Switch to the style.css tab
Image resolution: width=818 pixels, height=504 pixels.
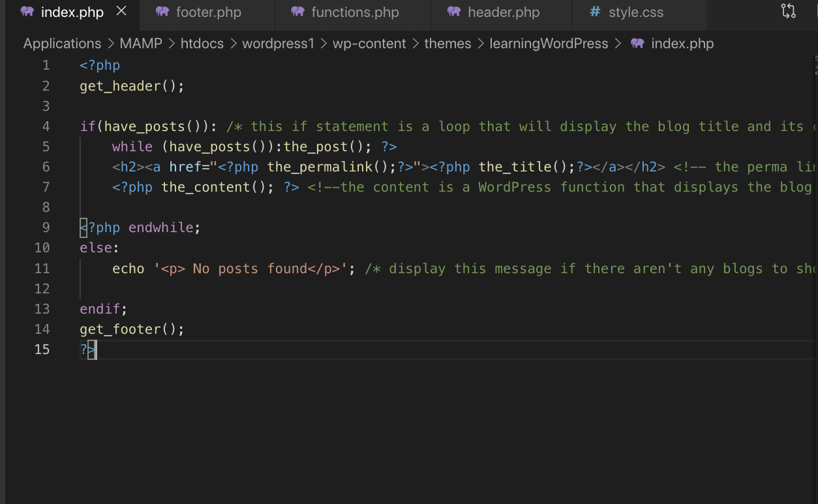click(639, 12)
